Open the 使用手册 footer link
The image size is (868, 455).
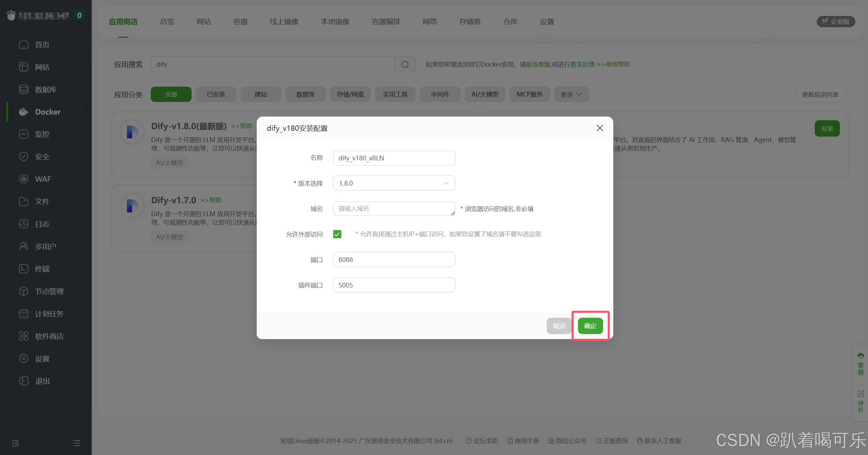[x=523, y=441]
